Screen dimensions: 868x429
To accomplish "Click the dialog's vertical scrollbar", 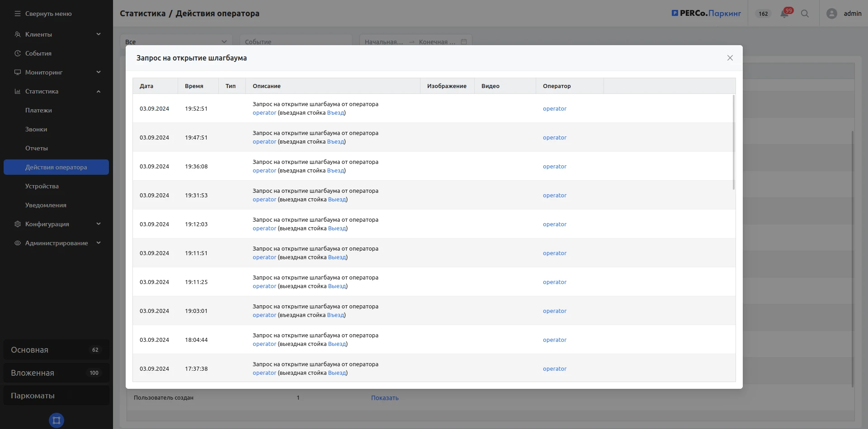I will tap(733, 142).
